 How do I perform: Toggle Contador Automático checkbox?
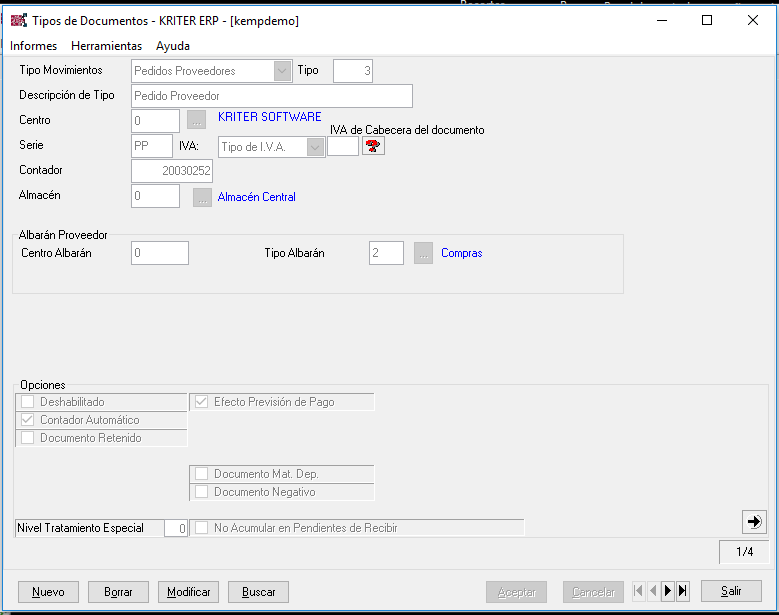coord(28,420)
